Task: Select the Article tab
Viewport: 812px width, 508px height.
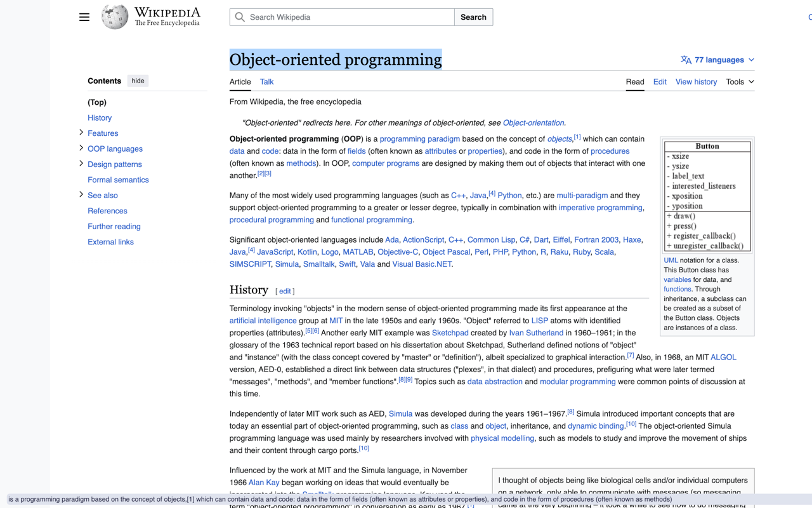Action: click(240, 82)
